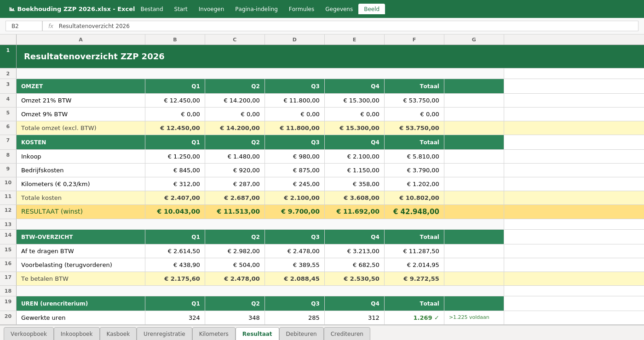Open the Bestand menu
The height and width of the screenshot is (340, 644).
coord(152,9)
